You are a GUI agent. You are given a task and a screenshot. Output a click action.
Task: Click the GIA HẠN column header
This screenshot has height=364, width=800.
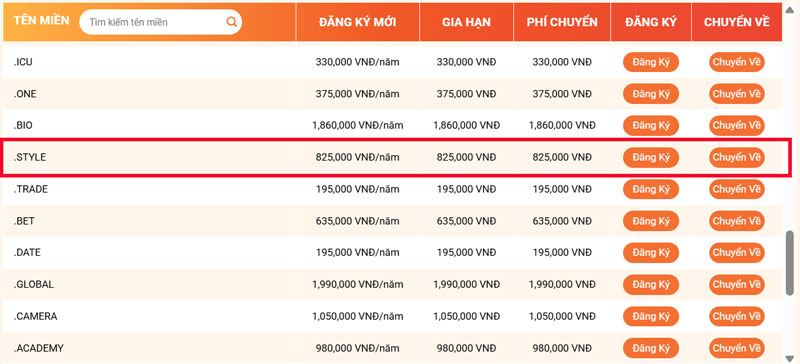pyautogui.click(x=466, y=22)
